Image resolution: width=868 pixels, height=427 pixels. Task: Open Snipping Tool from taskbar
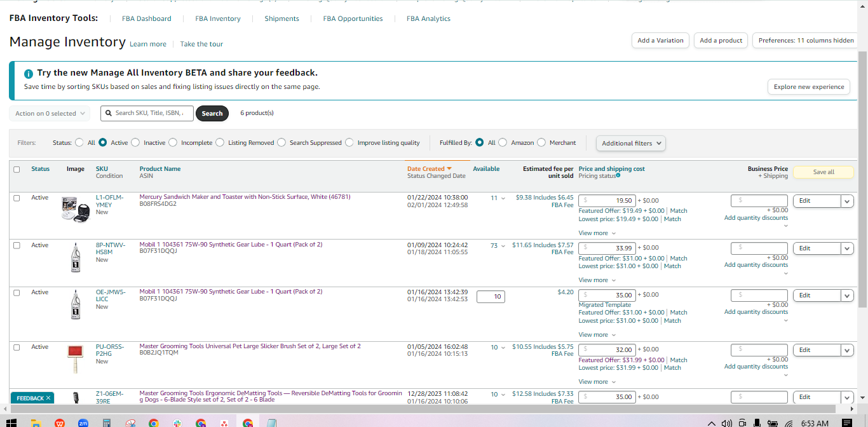coord(130,423)
